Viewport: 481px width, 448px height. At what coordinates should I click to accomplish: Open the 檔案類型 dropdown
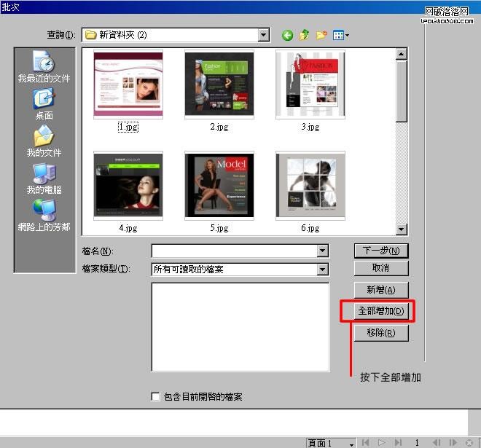(323, 270)
